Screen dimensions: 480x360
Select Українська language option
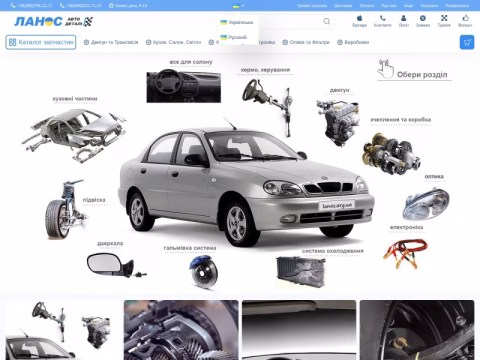[237, 22]
